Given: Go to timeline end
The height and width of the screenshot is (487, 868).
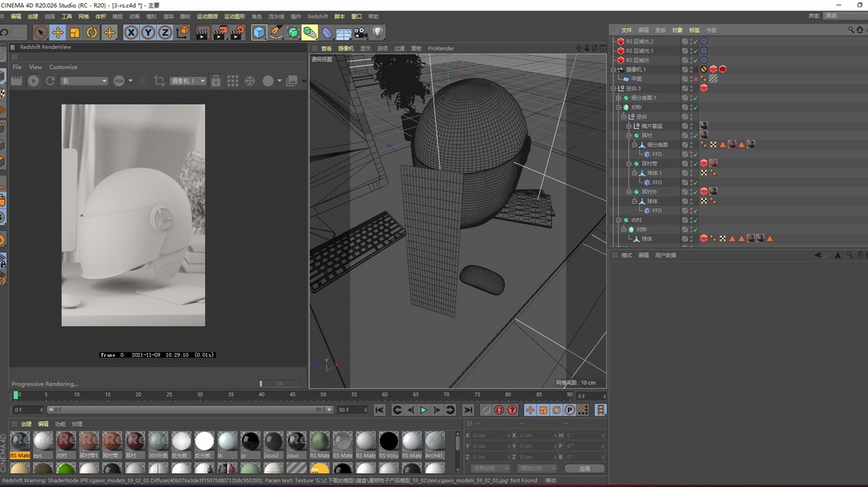Looking at the screenshot, I should [x=468, y=410].
